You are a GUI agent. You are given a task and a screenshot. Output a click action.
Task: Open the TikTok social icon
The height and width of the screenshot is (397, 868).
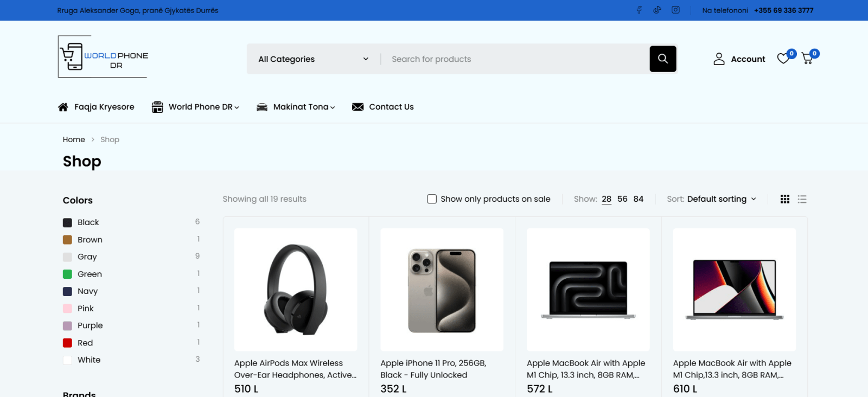tap(657, 10)
